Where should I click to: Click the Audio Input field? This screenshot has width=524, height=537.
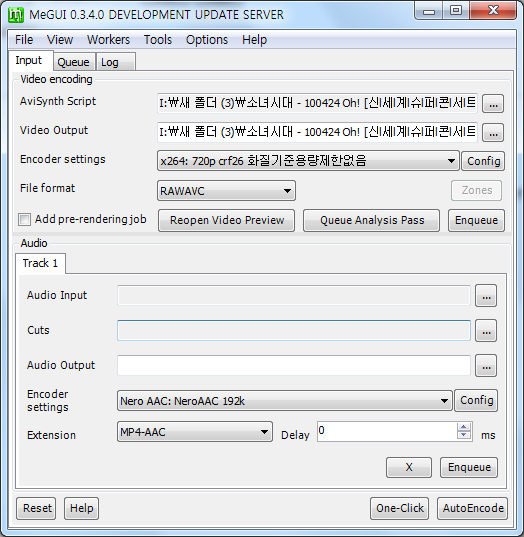point(294,295)
